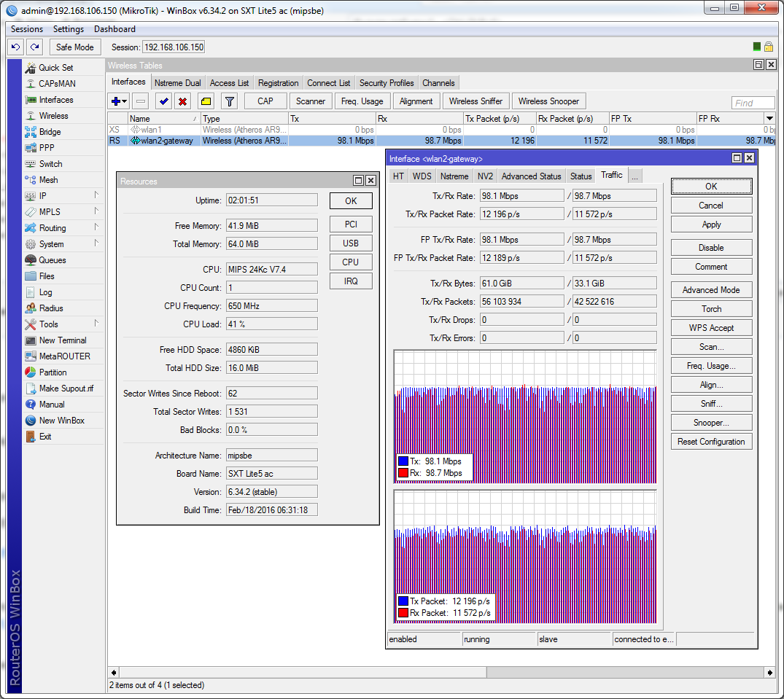The image size is (784, 699).
Task: Open Bridge from the sidebar
Action: pyautogui.click(x=50, y=132)
